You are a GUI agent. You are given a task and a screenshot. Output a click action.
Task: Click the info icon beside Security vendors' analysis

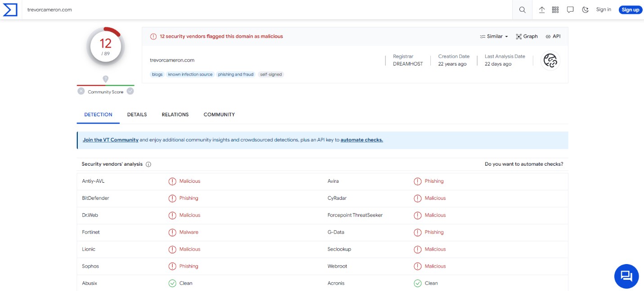point(148,164)
